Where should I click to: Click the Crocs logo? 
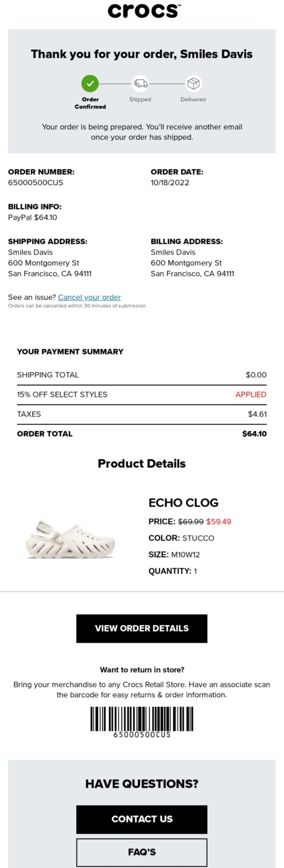click(x=142, y=11)
